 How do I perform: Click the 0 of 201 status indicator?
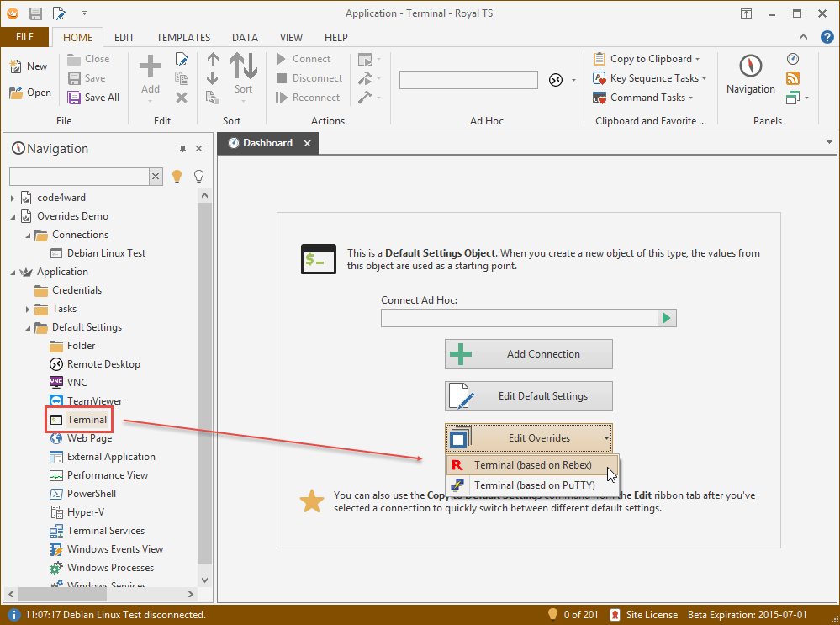[x=572, y=615]
